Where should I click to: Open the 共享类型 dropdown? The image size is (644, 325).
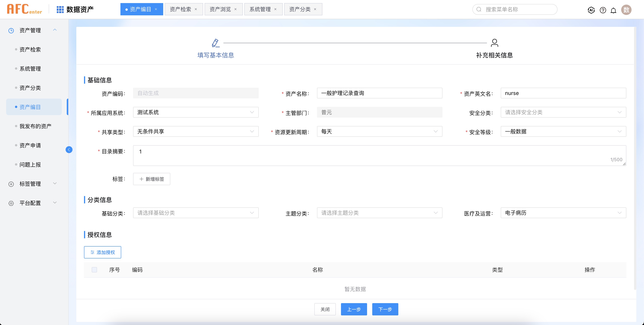(x=196, y=131)
